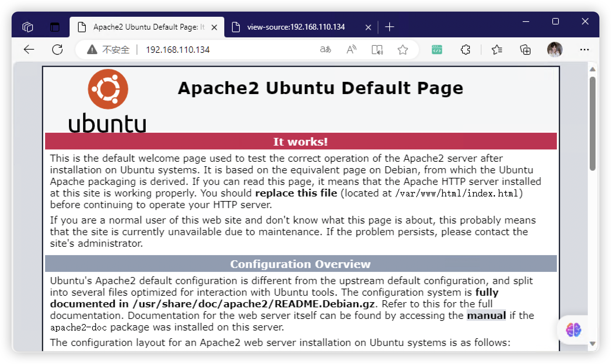Click the /usr/share/doc/apache2/README.Debian.gz text
Image resolution: width=611 pixels, height=364 pixels.
pyautogui.click(x=254, y=304)
